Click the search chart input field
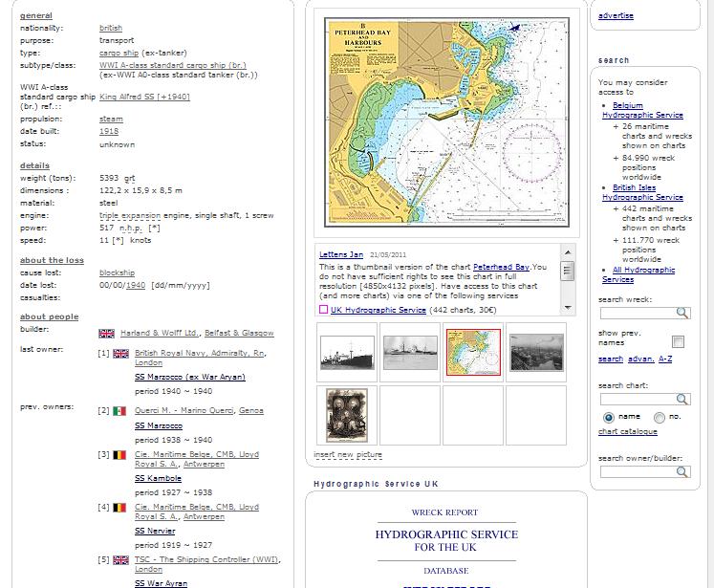The image size is (714, 588). [x=638, y=400]
